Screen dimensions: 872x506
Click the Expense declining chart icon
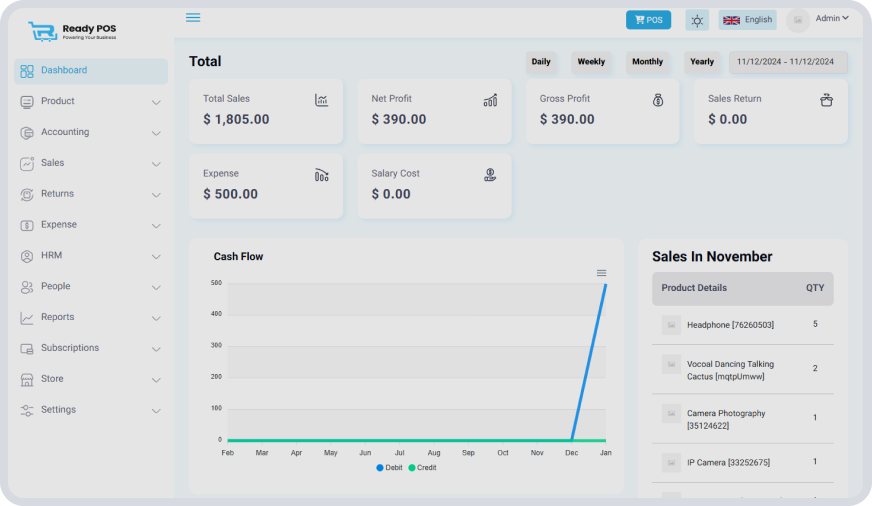(321, 175)
